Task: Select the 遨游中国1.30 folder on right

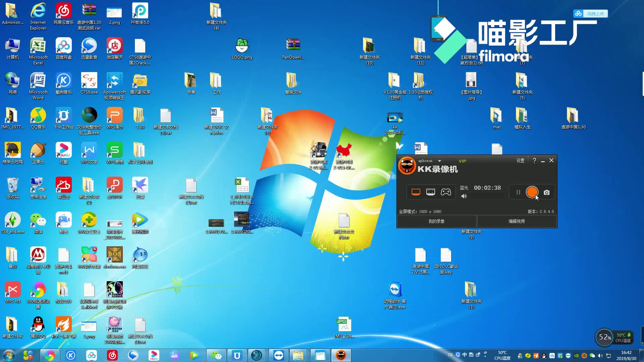Action: click(x=573, y=118)
